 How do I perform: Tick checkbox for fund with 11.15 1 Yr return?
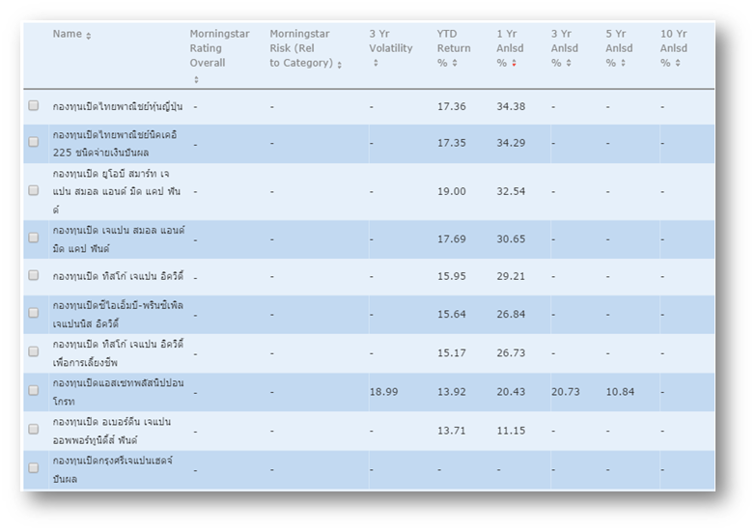tap(34, 430)
